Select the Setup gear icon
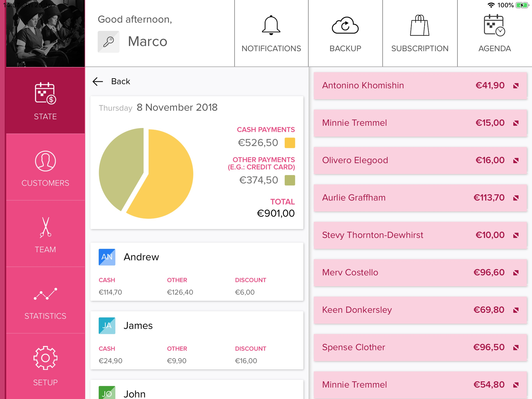 (45, 358)
